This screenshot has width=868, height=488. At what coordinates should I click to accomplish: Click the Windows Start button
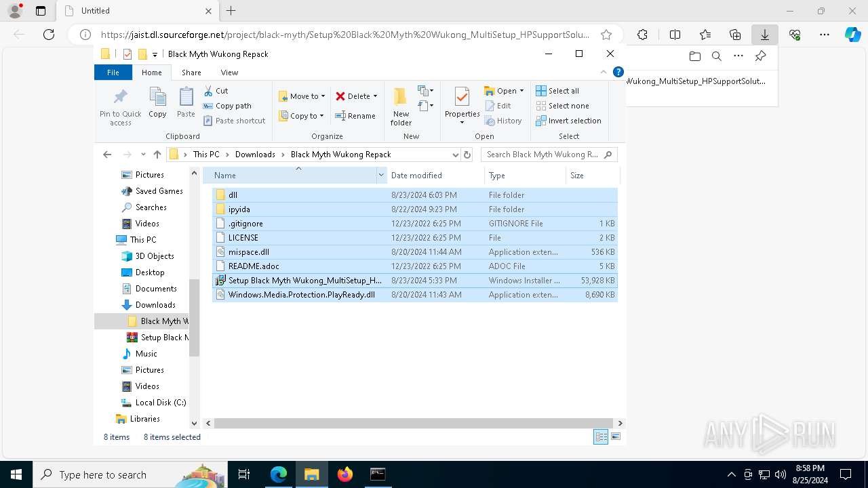[x=16, y=474]
